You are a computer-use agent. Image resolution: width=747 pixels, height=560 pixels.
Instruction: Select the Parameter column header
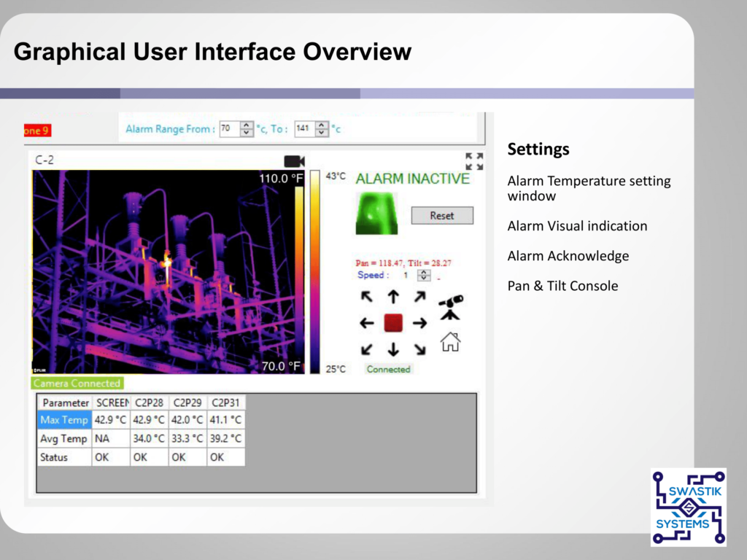click(x=65, y=402)
